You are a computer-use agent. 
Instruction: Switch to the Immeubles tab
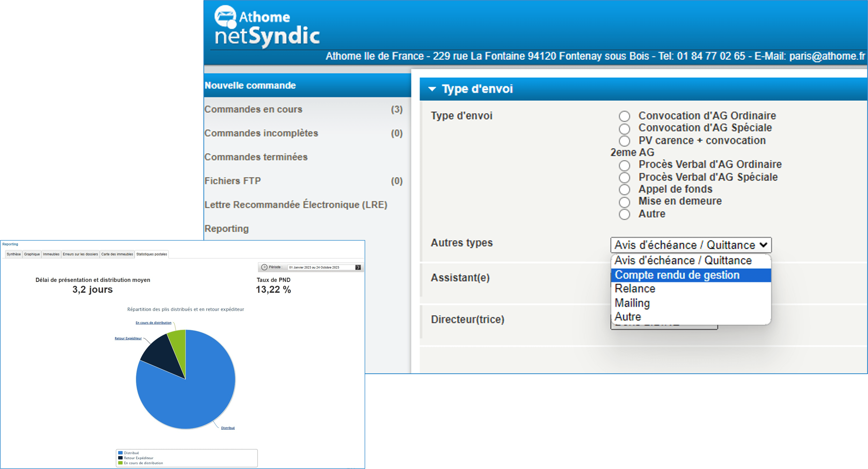51,254
